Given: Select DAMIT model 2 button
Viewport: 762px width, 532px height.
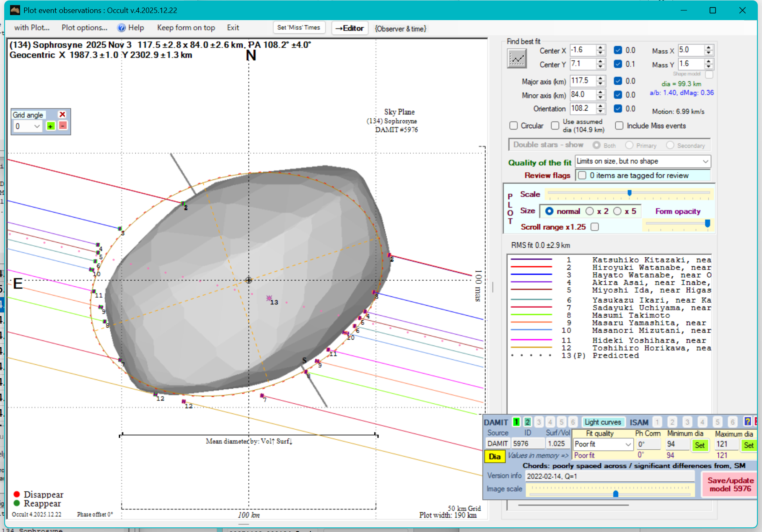Looking at the screenshot, I should tap(528, 422).
